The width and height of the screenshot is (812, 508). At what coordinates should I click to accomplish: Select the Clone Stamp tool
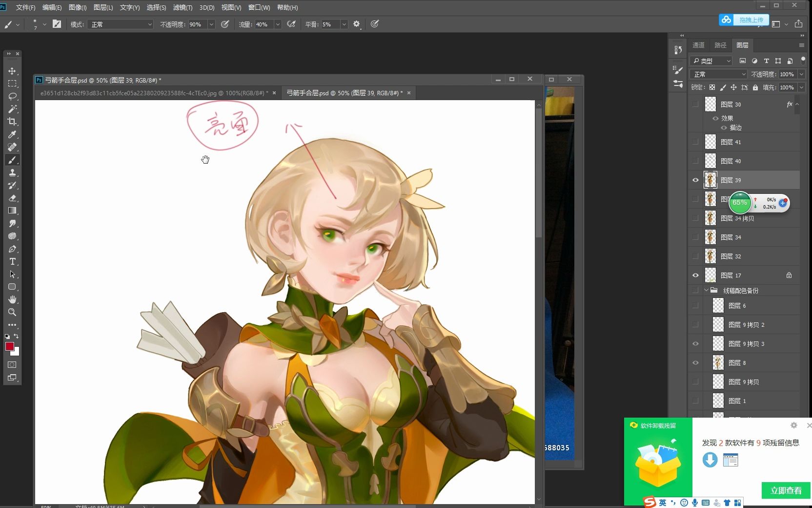click(x=12, y=173)
